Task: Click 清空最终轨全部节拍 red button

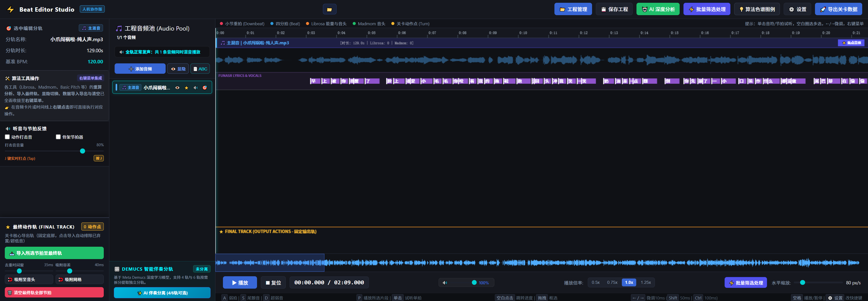Action: 54,293
